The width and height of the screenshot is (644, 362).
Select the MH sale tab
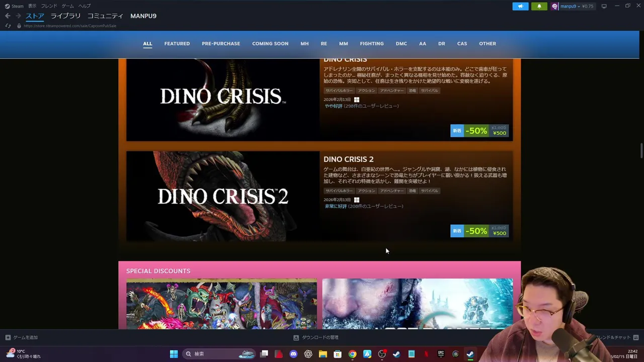[304, 44]
